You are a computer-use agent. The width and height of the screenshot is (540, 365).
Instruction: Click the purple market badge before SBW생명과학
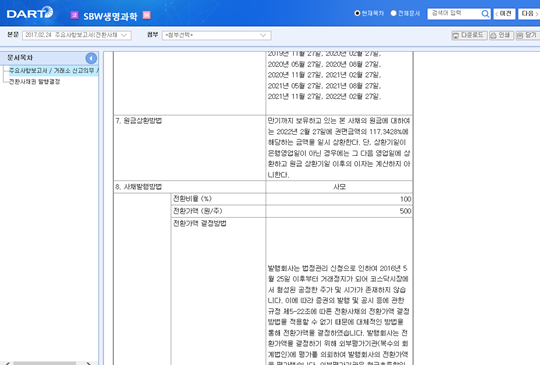click(74, 15)
